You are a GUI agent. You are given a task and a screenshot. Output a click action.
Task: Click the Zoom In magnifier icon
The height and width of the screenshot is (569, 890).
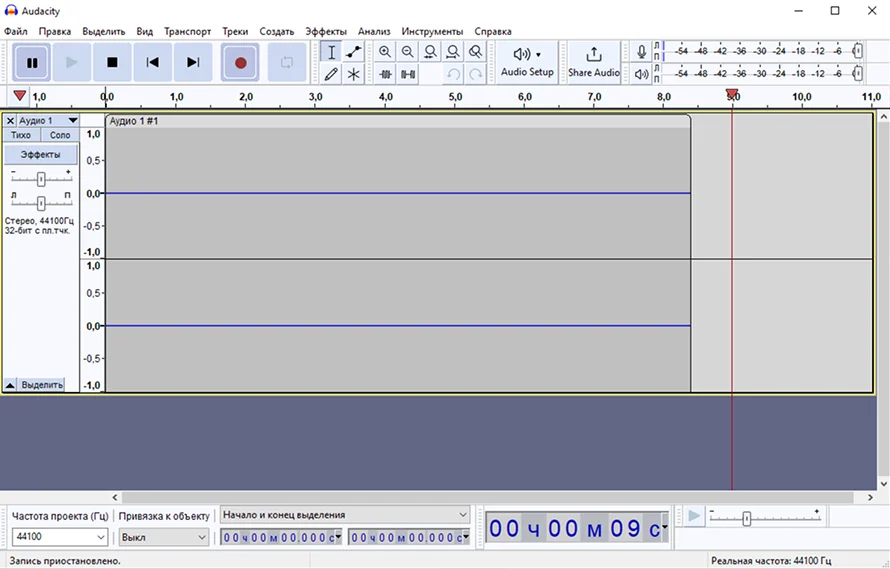coord(385,52)
